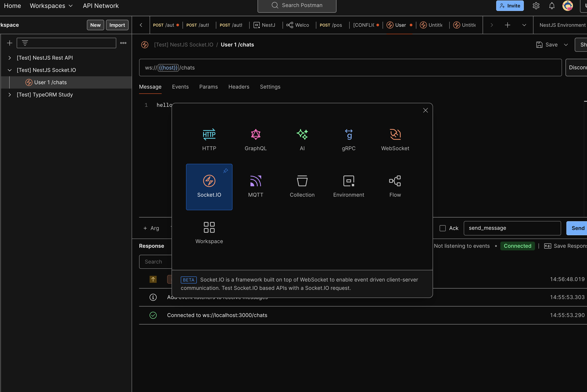Collapse the [Test] NestJS Socket.IO collection
This screenshot has height=392, width=587.
point(9,70)
